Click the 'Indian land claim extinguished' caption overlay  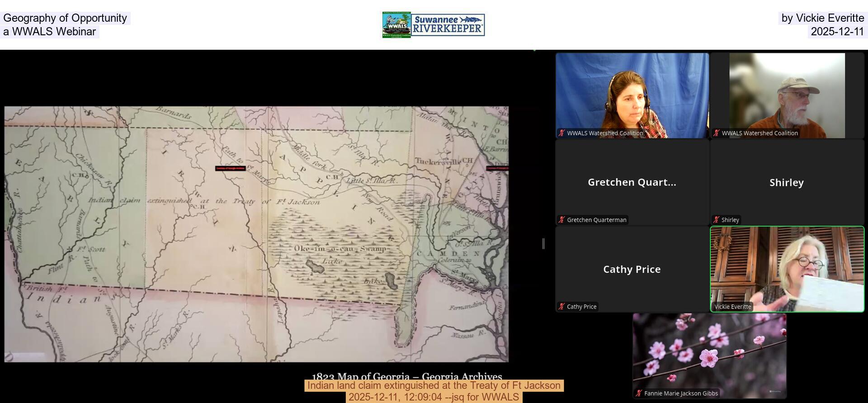tap(434, 385)
